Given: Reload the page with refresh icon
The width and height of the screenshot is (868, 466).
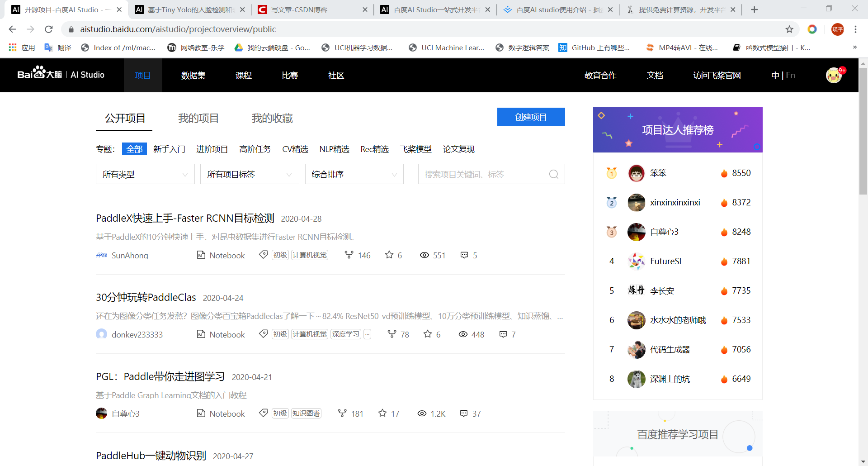Looking at the screenshot, I should (49, 29).
